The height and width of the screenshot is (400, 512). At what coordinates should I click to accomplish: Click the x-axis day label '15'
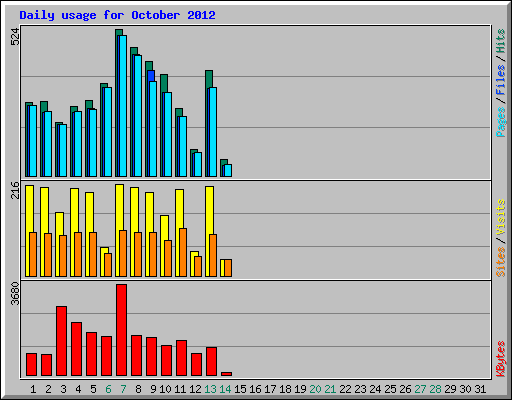pos(240,389)
